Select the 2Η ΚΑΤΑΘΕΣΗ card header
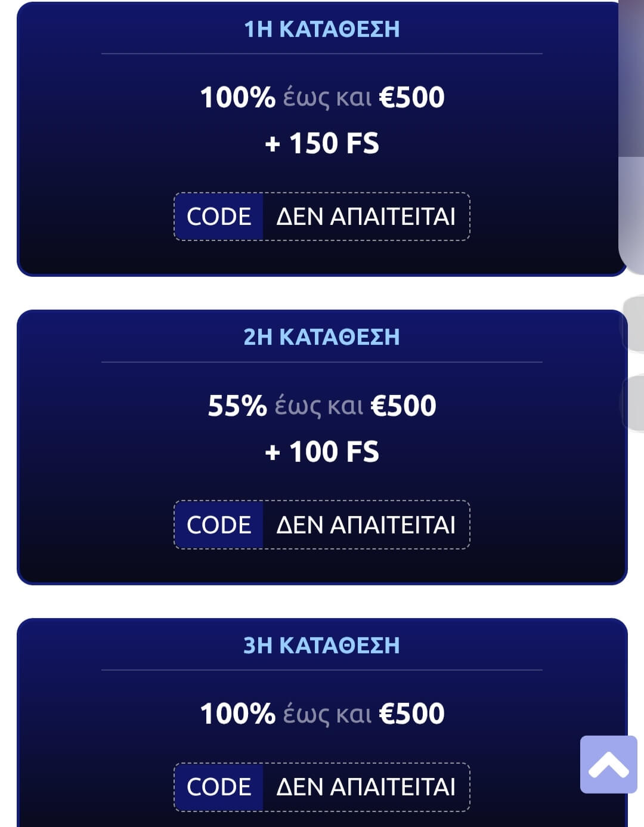644x827 pixels. 322,337
